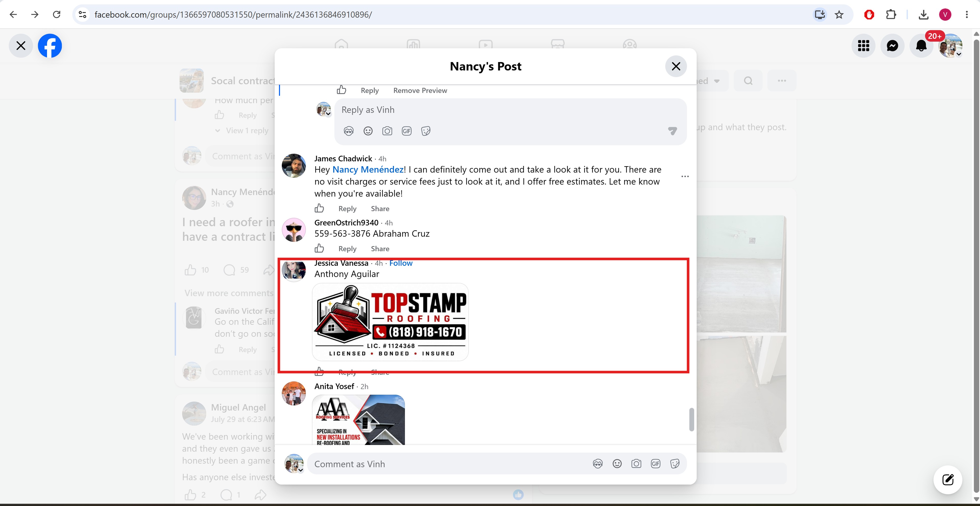Image resolution: width=980 pixels, height=506 pixels.
Task: Open James Chadwick's profile picture
Action: click(x=294, y=166)
